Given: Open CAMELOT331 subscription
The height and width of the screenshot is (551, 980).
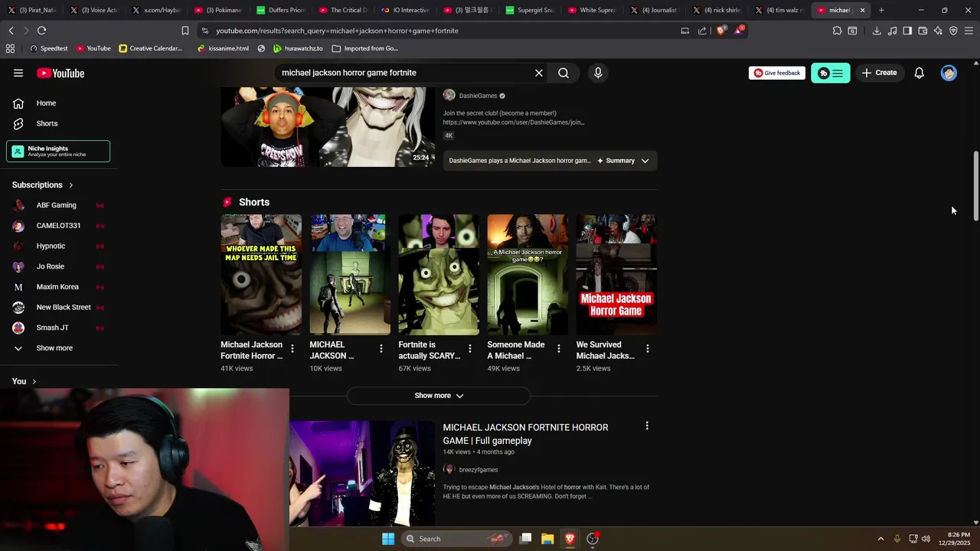Looking at the screenshot, I should click(58, 226).
